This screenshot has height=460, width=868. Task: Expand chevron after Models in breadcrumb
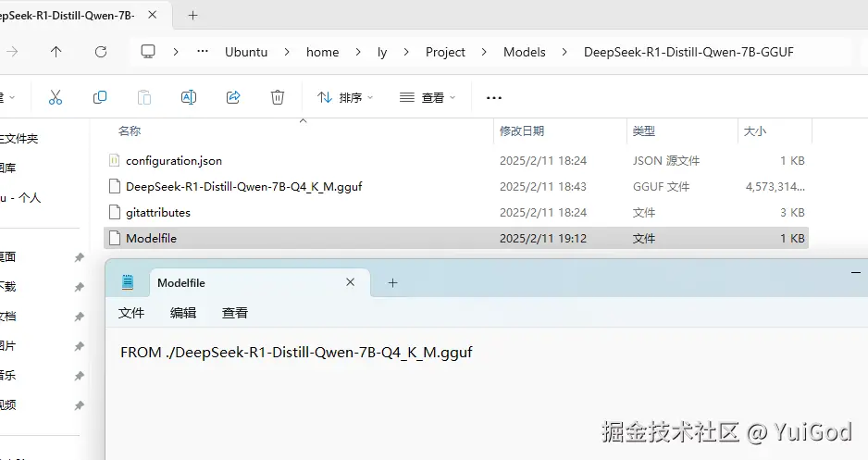pos(564,52)
